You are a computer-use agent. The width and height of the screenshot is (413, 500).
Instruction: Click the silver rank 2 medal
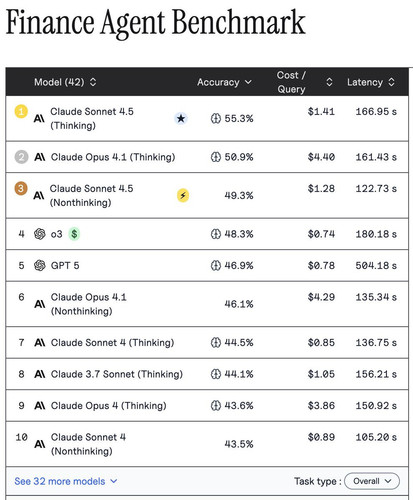tap(21, 157)
